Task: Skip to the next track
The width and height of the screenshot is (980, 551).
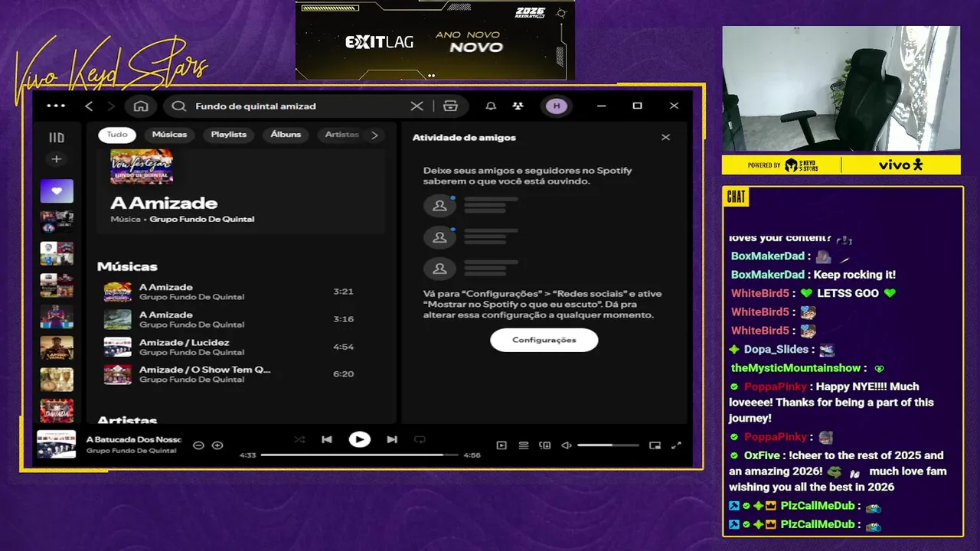Action: coord(392,439)
